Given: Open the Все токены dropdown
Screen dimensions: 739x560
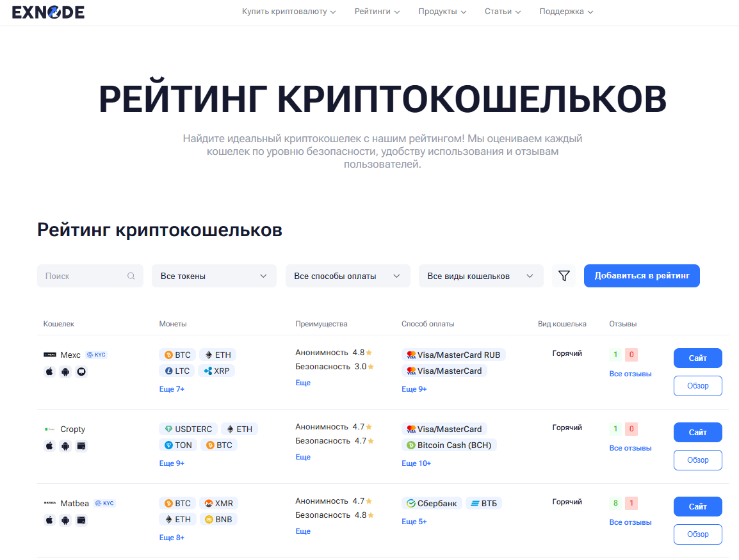Looking at the screenshot, I should pyautogui.click(x=214, y=275).
